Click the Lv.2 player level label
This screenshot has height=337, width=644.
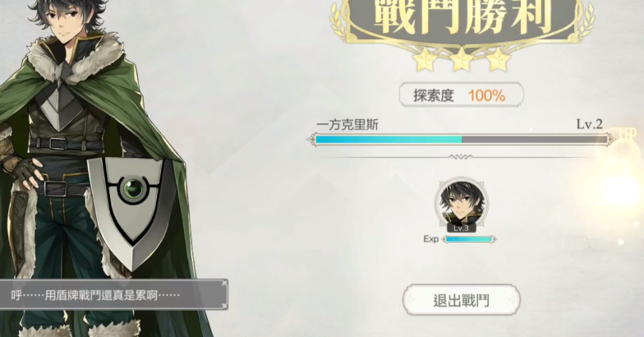coord(590,124)
